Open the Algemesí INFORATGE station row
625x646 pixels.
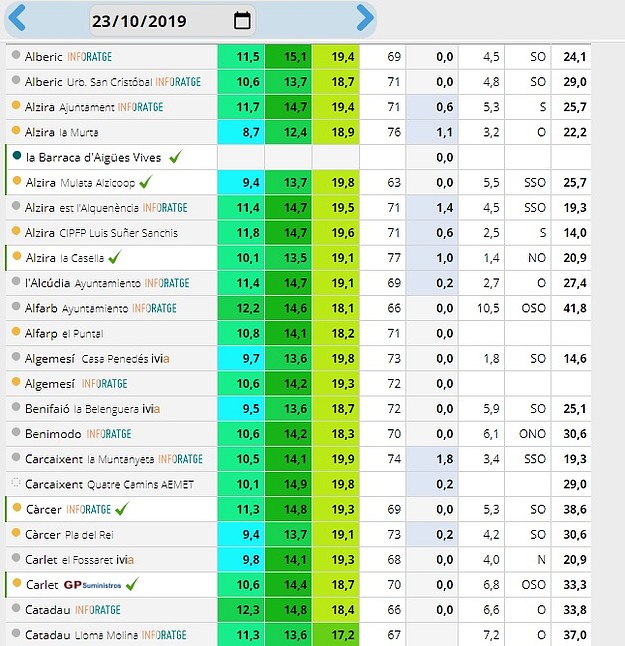(111, 384)
